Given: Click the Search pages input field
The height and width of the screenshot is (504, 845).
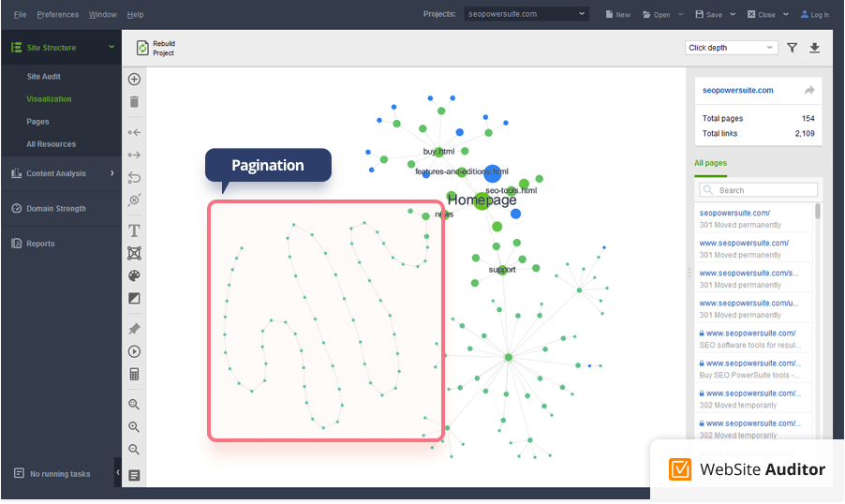Looking at the screenshot, I should [x=759, y=190].
